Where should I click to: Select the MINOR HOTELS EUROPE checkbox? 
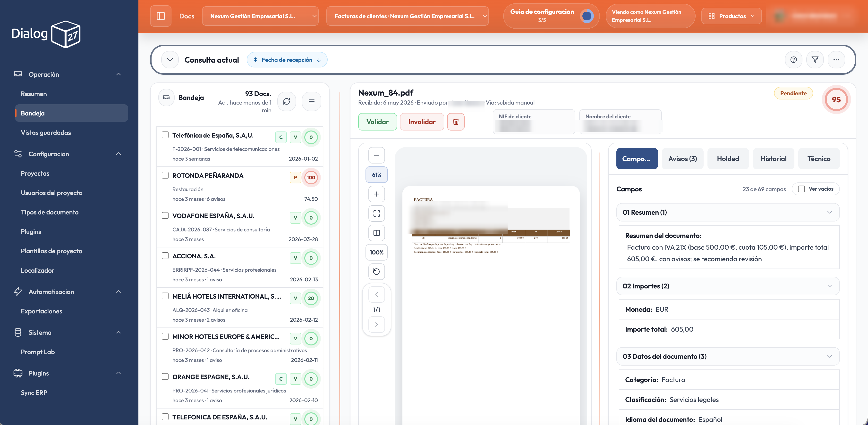click(x=165, y=336)
